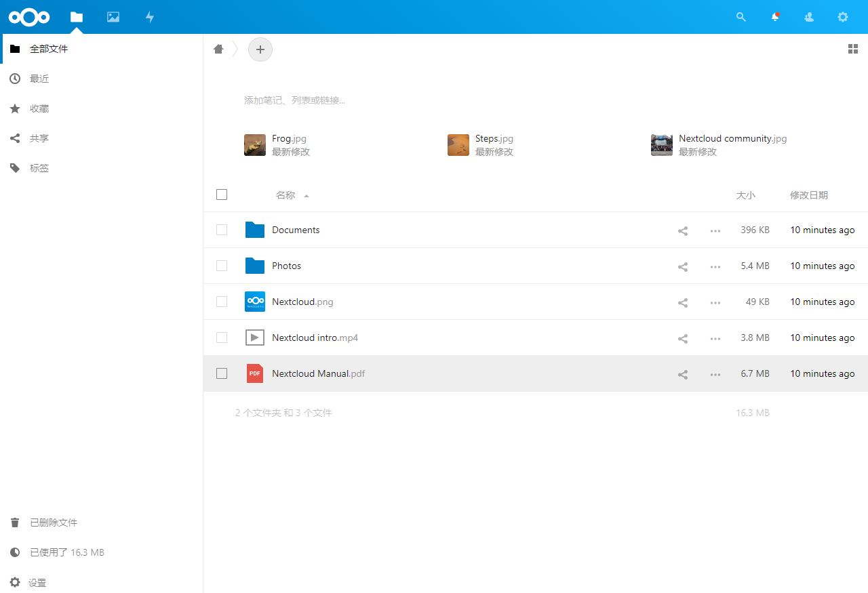Share Nextcloud Manual.pdf file

tap(683, 374)
